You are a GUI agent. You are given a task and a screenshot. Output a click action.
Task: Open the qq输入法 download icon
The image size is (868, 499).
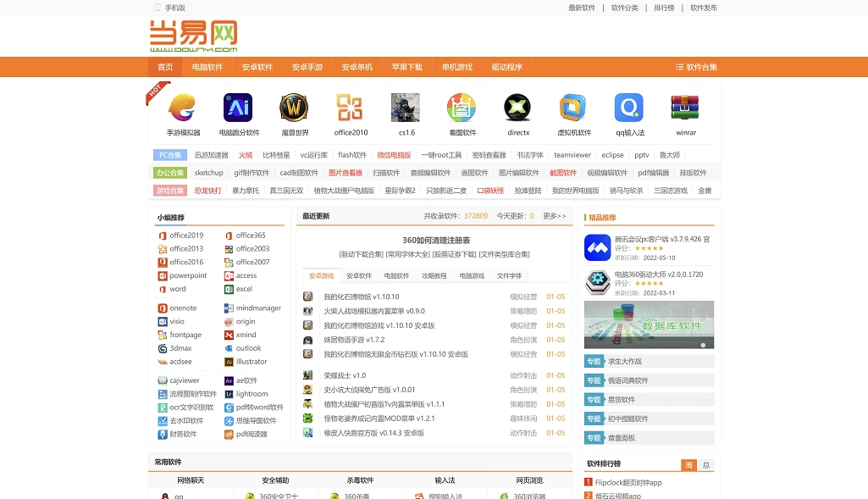click(x=627, y=108)
